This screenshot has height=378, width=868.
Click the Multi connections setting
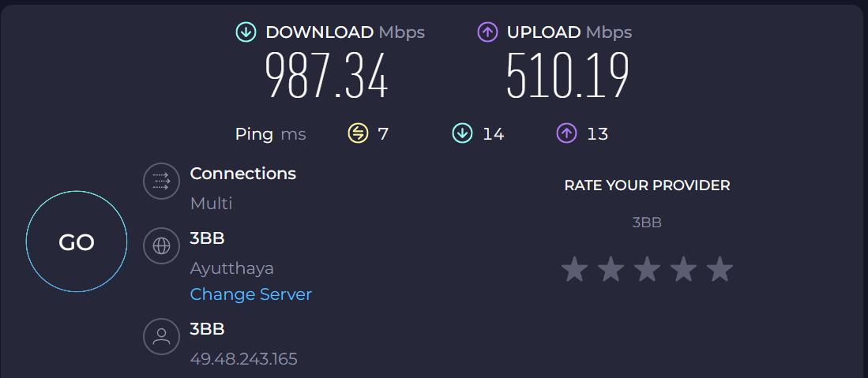(x=212, y=204)
